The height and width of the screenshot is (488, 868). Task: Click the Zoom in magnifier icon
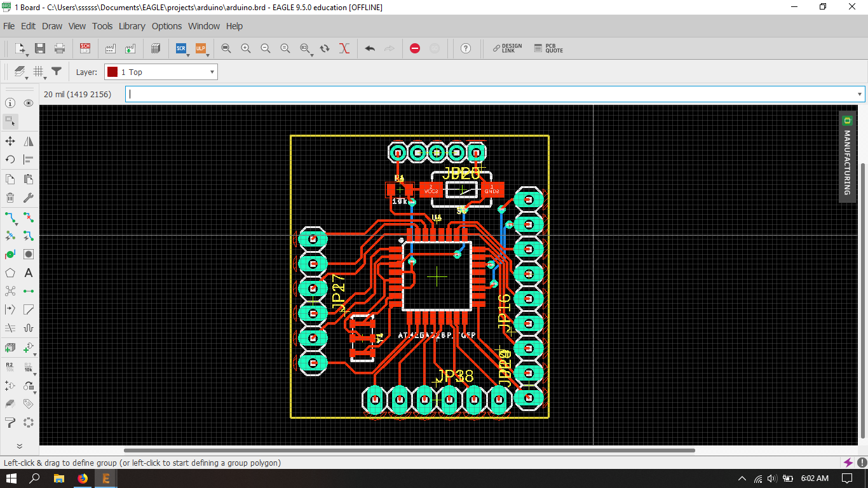(x=246, y=48)
